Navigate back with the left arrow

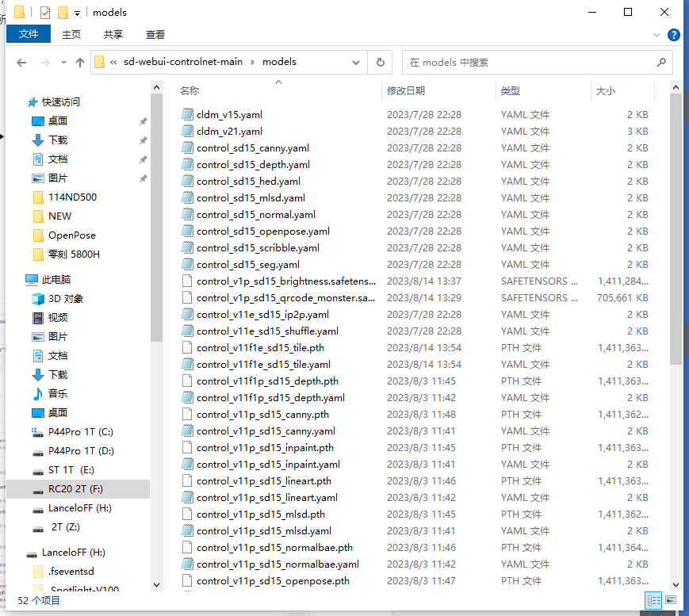tap(21, 63)
